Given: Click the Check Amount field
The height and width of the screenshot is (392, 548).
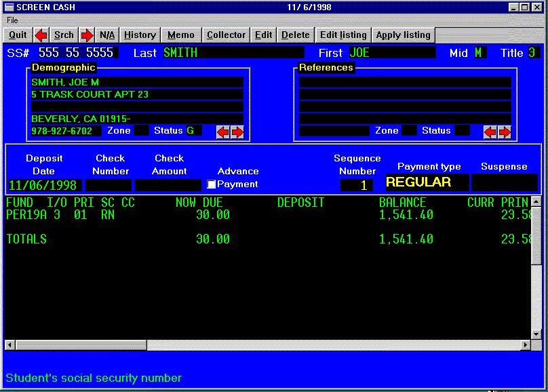Looking at the screenshot, I should pos(168,185).
